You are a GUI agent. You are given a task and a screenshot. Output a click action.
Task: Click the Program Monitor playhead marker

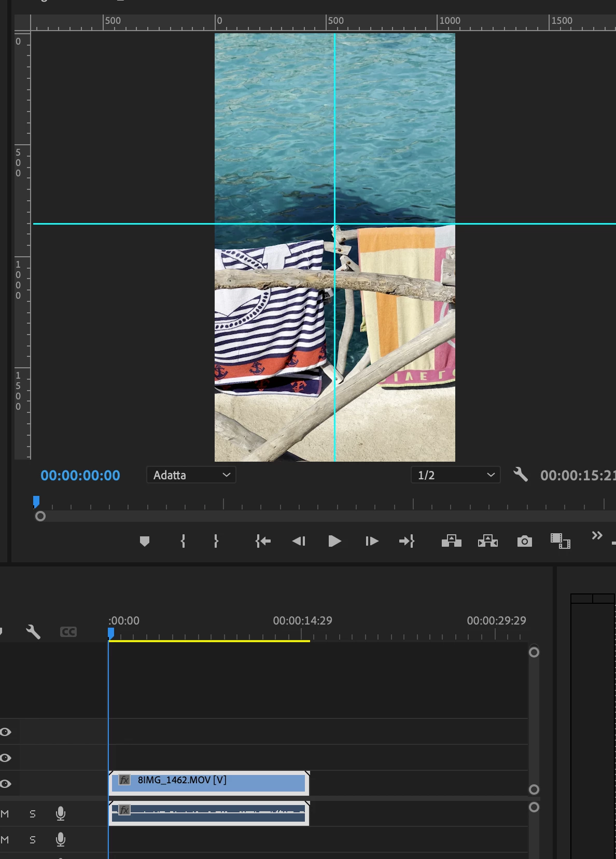click(x=36, y=502)
